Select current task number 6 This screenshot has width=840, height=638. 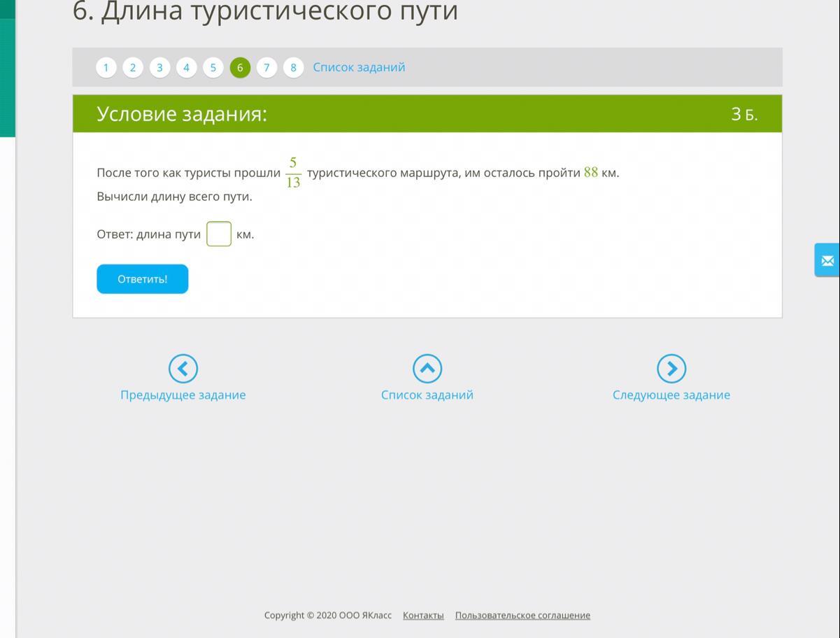click(x=240, y=67)
